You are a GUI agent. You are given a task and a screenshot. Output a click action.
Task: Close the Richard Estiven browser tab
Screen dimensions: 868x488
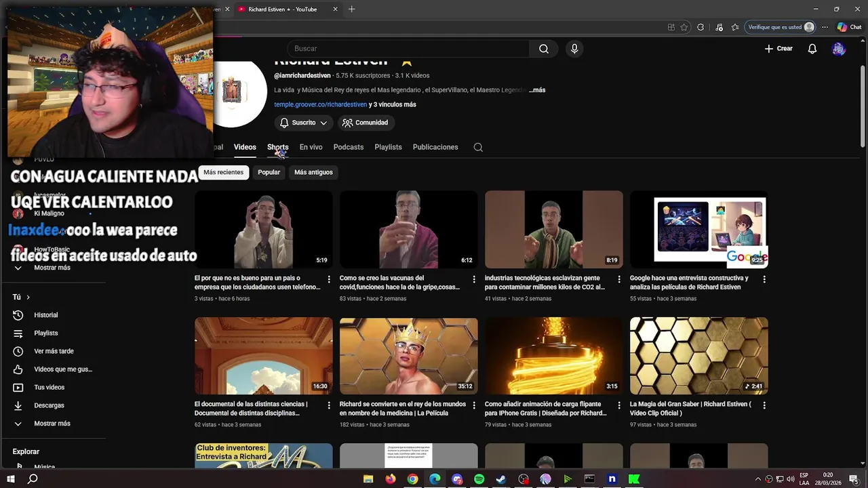(x=335, y=9)
